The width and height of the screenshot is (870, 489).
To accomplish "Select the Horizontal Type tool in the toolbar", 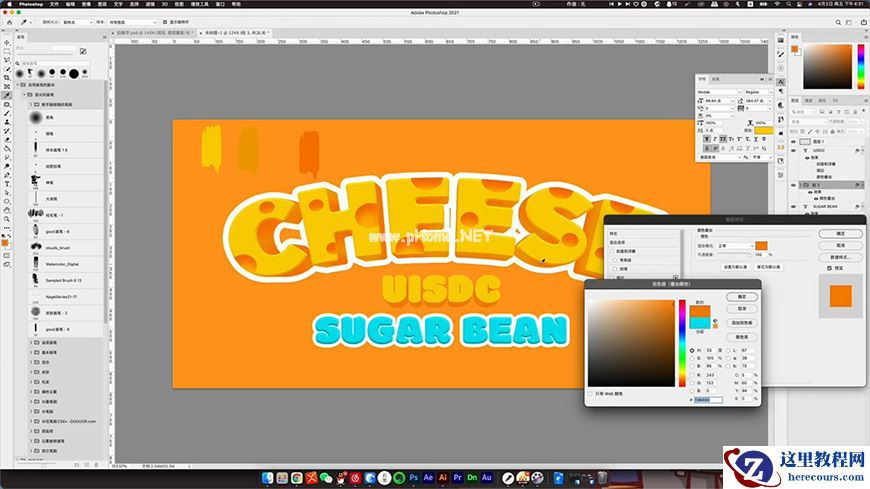I will [7, 184].
